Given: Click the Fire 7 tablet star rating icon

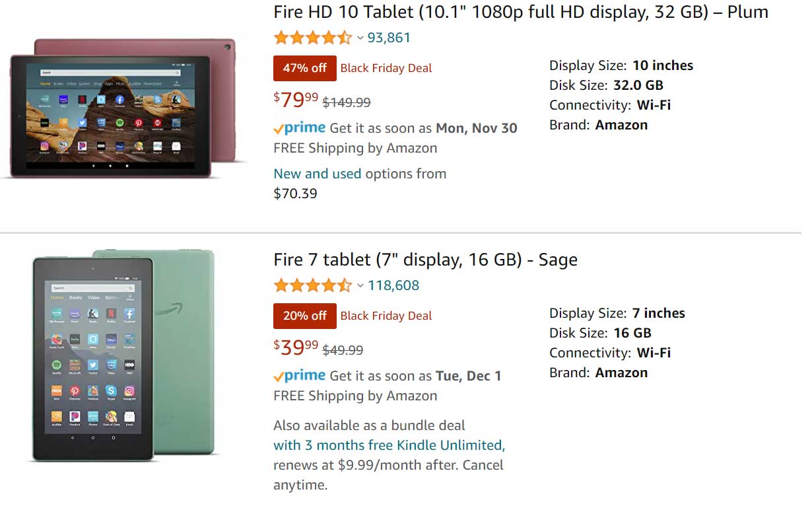Looking at the screenshot, I should click(312, 285).
